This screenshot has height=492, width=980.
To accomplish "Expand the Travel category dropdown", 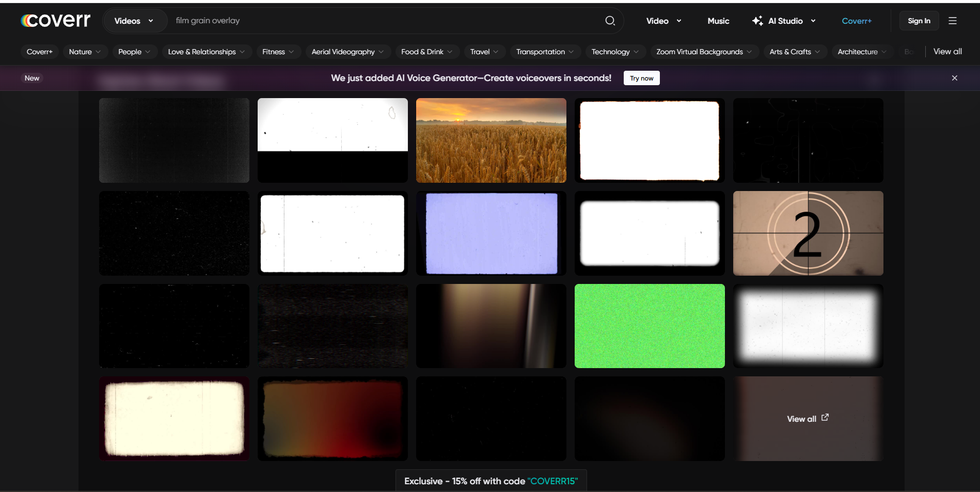I will click(484, 52).
